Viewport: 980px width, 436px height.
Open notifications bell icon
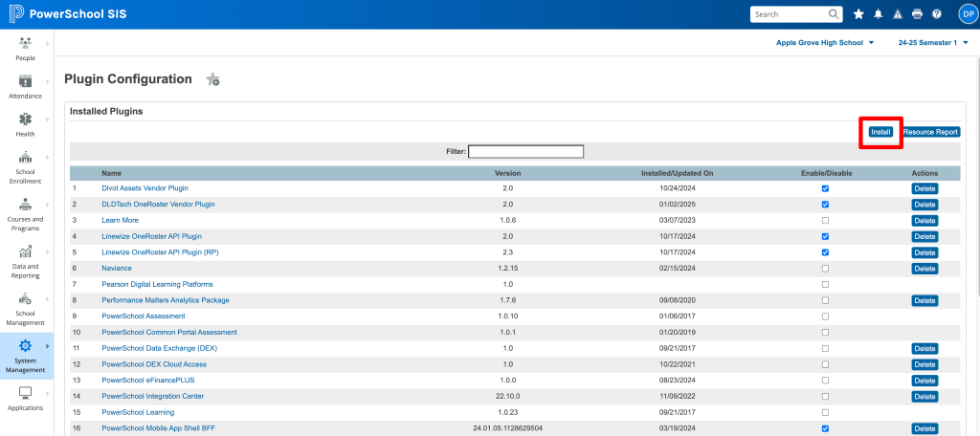(x=879, y=14)
